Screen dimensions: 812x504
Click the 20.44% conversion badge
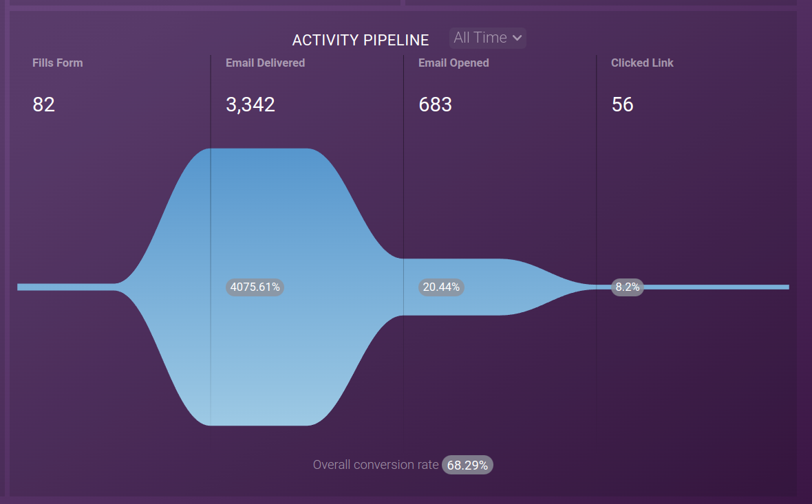point(441,287)
